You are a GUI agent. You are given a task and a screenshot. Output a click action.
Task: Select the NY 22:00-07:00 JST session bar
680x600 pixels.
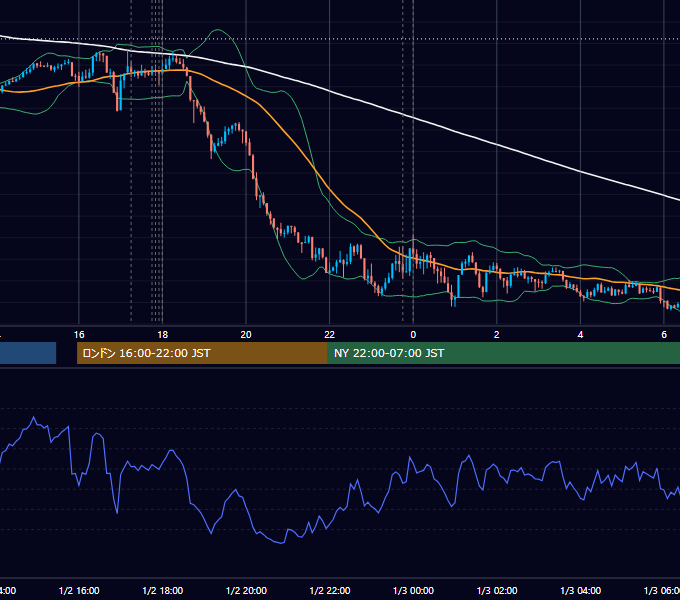(x=503, y=353)
